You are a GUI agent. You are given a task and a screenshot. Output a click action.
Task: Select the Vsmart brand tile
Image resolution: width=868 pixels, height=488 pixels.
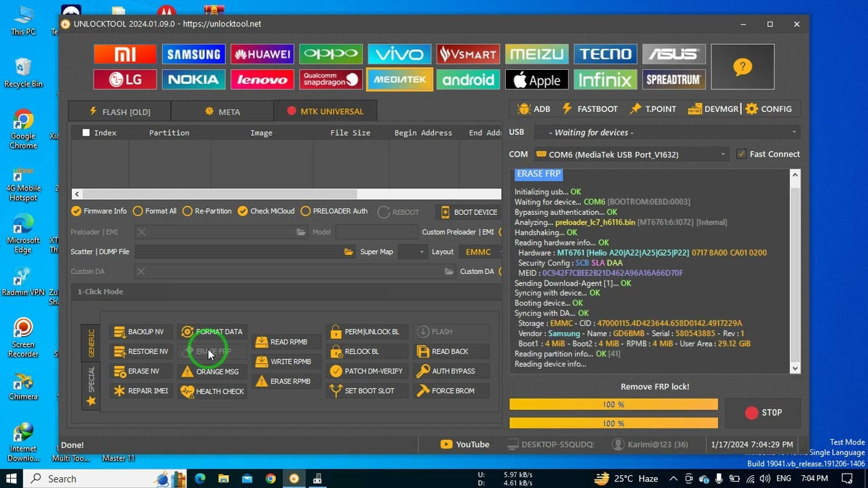pyautogui.click(x=468, y=54)
